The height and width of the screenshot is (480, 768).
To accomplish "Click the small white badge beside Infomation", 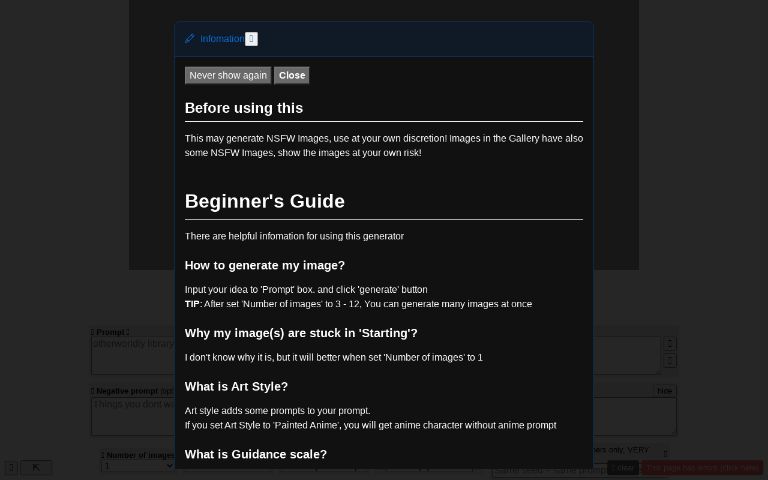I will 251,39.
